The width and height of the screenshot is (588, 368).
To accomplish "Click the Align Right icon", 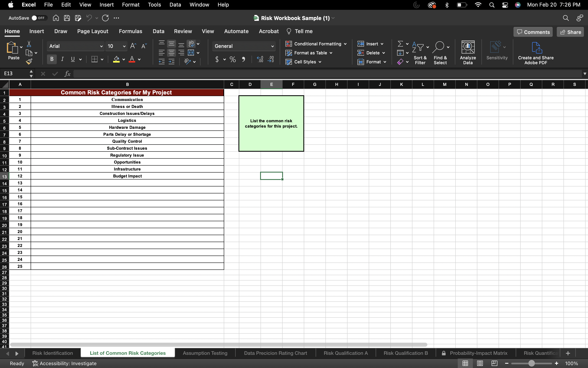I will click(181, 53).
